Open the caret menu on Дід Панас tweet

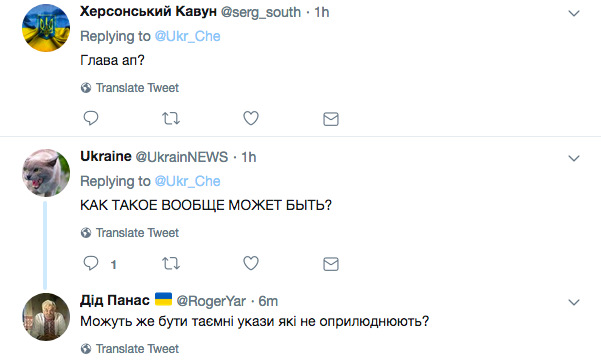(574, 302)
